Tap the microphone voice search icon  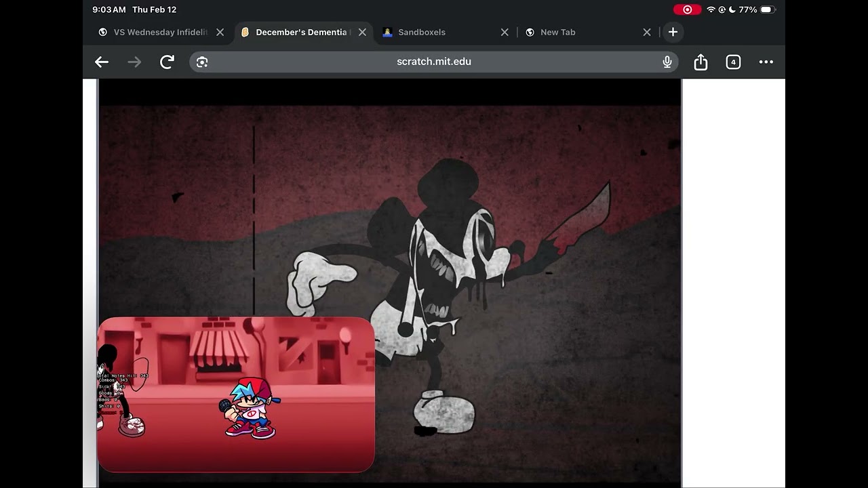(667, 62)
